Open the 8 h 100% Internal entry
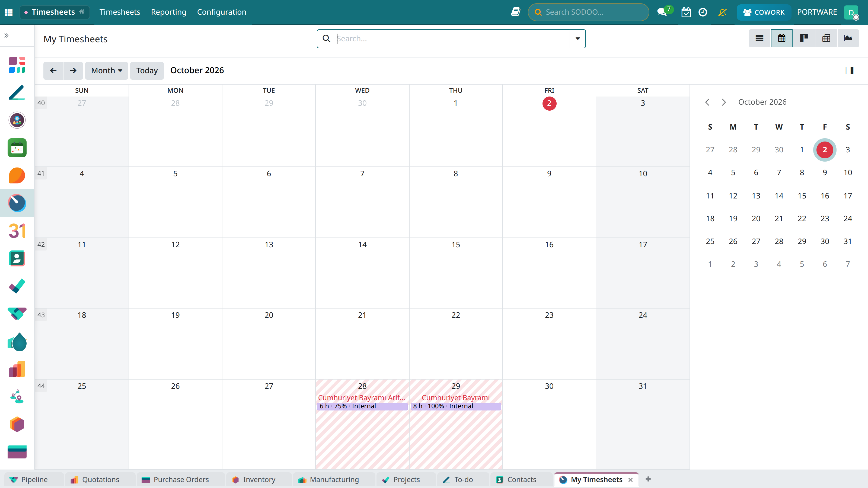Screen dimensions: 868x488 pyautogui.click(x=456, y=406)
